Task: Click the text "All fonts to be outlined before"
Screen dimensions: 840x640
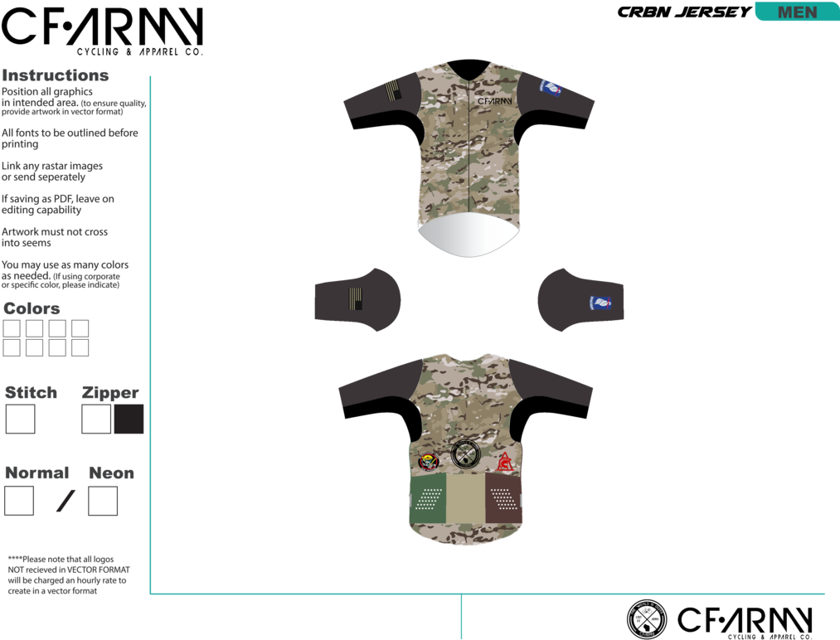Action: (x=70, y=133)
